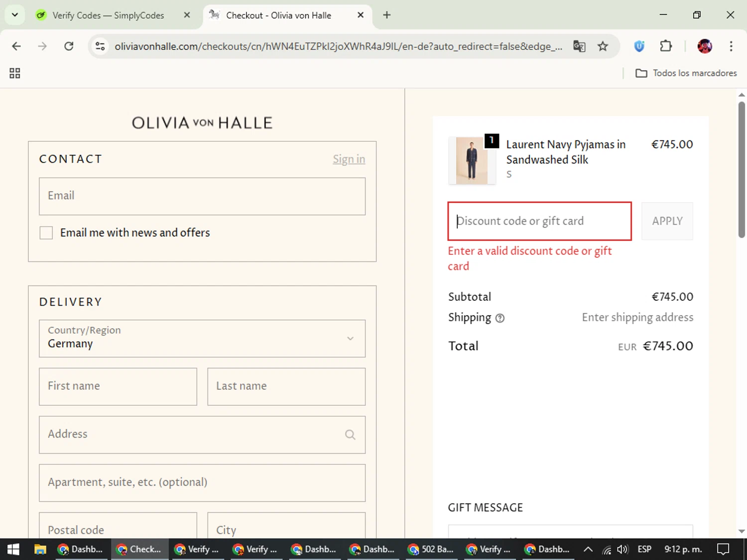This screenshot has width=747, height=560.
Task: Open Todos los marcadores folder
Action: coord(686,73)
